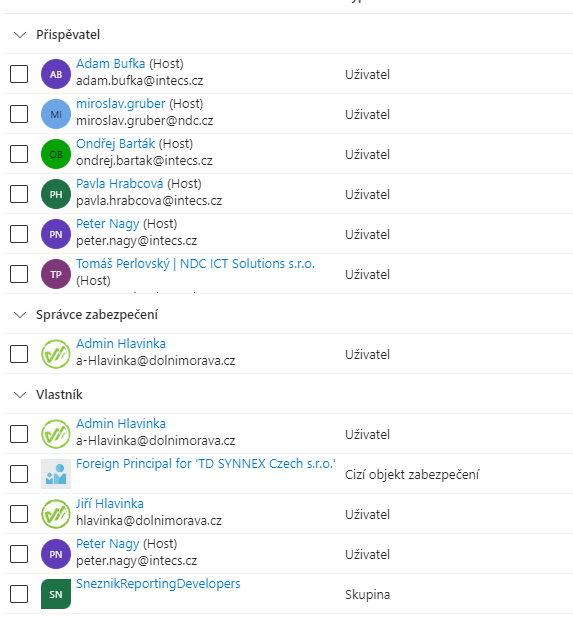This screenshot has width=573, height=641.
Task: Click 'Uživatel' type in Adam Bufka row
Action: (367, 74)
